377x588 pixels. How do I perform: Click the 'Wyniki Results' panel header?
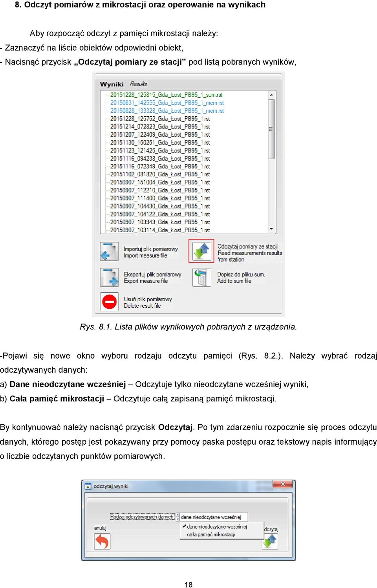pos(123,84)
